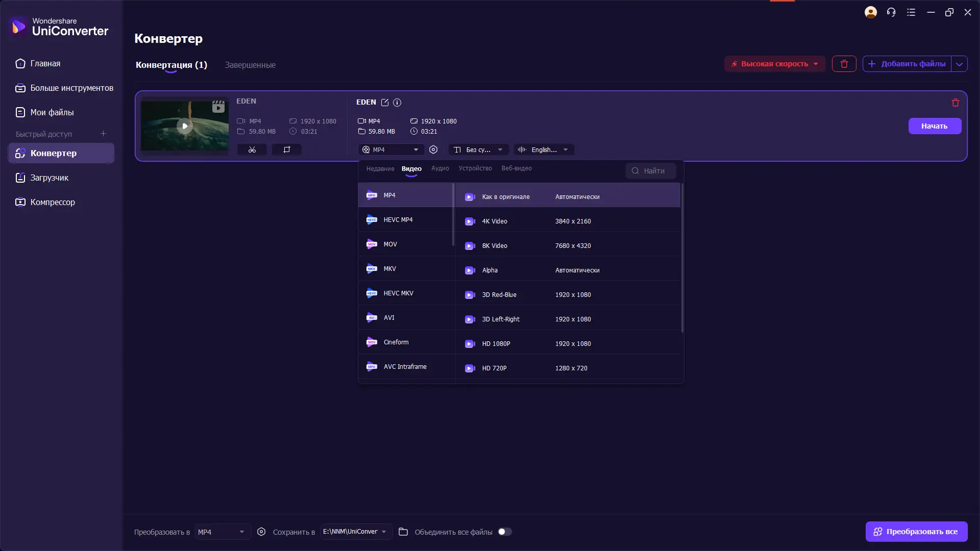This screenshot has width=980, height=551.
Task: Open the output folder icon at bottom
Action: click(x=403, y=532)
